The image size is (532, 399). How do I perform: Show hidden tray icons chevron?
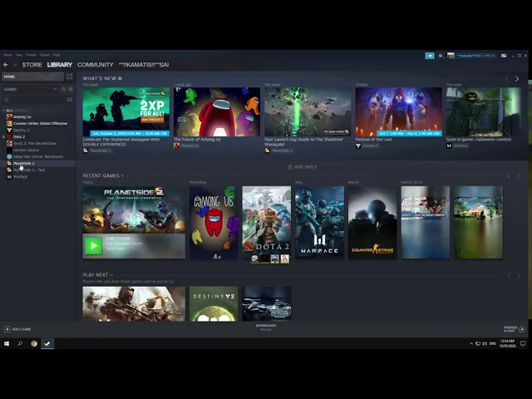pyautogui.click(x=471, y=343)
